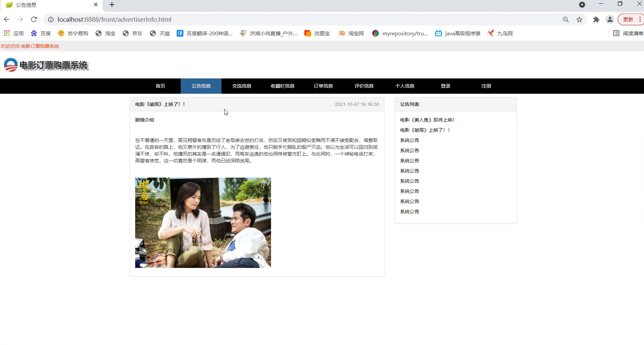This screenshot has height=345, width=644.
Task: Click the 欢迎访问 电影订票购票系统 welcome text
Action: click(30, 46)
